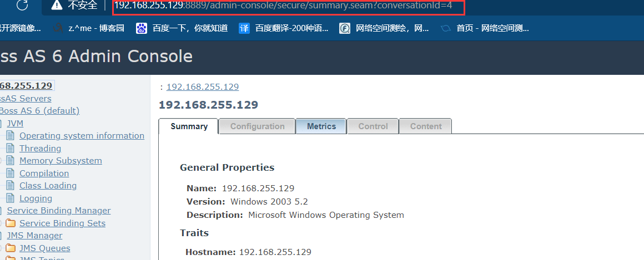Click the Class Loading page icon
Screen dimensions: 644x260
(x=10, y=186)
